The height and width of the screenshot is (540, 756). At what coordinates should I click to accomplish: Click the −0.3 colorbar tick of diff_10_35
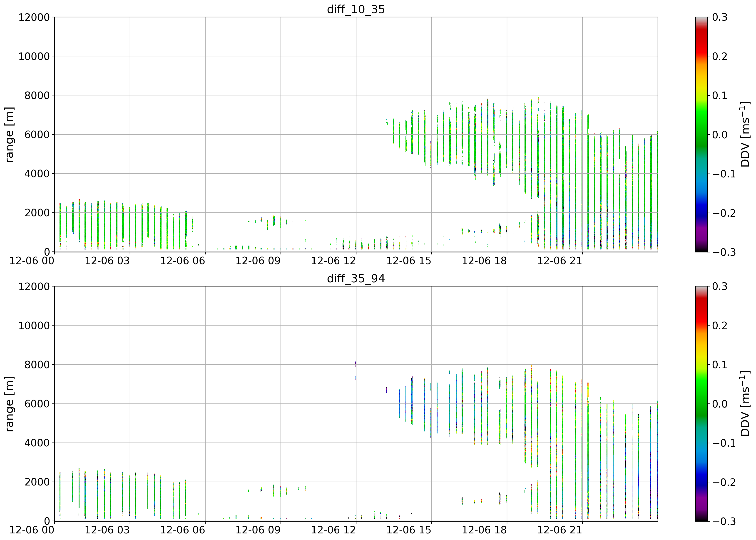click(x=724, y=252)
